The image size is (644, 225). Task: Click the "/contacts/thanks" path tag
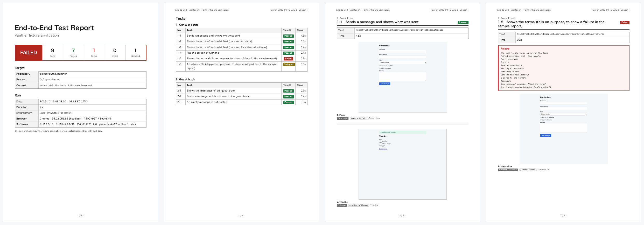tap(359, 205)
